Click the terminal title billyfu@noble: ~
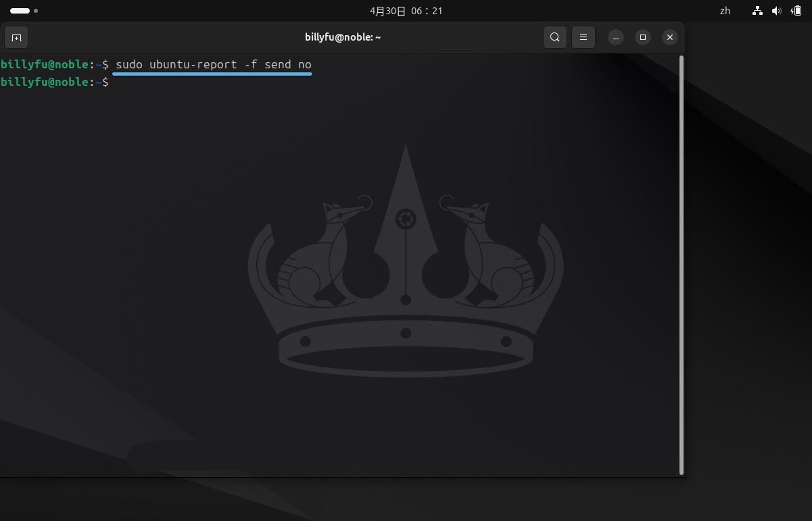Image resolution: width=812 pixels, height=521 pixels. click(x=343, y=37)
